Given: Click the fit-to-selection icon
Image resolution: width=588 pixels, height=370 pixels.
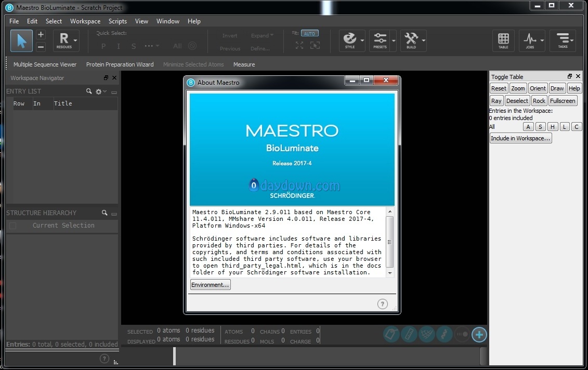Looking at the screenshot, I should point(315,45).
